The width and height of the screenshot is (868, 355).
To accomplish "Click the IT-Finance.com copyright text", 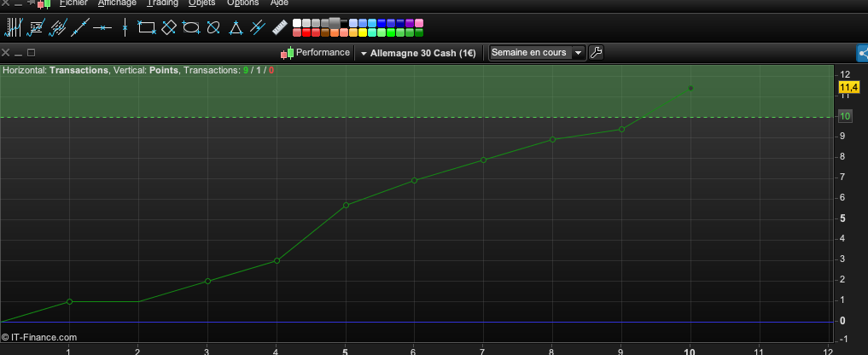I will [39, 337].
